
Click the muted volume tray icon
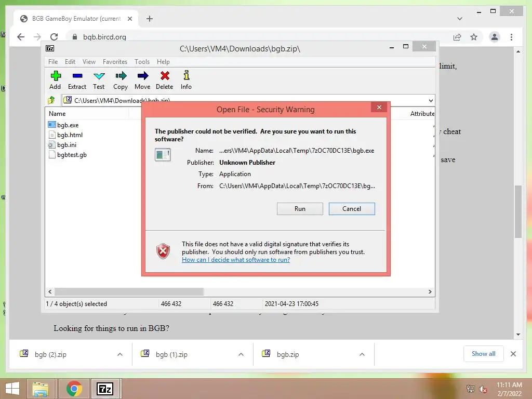(x=483, y=389)
